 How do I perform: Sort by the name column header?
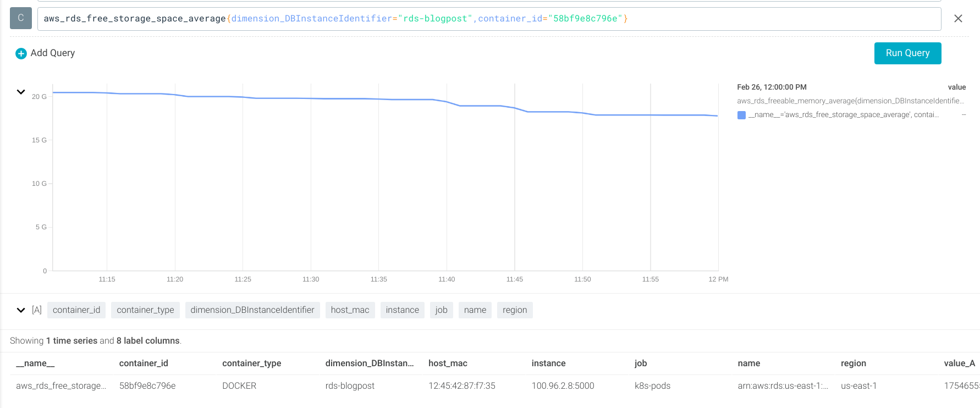point(749,363)
